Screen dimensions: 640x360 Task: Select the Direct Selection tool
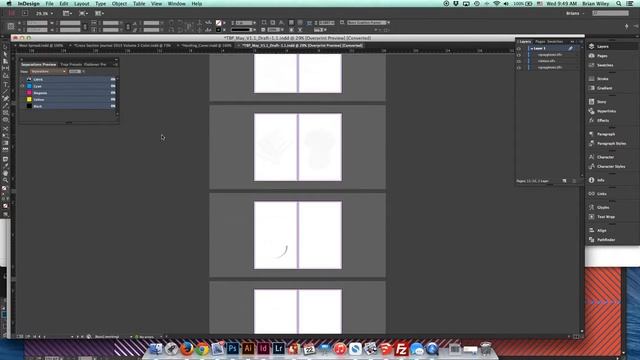coord(5,54)
